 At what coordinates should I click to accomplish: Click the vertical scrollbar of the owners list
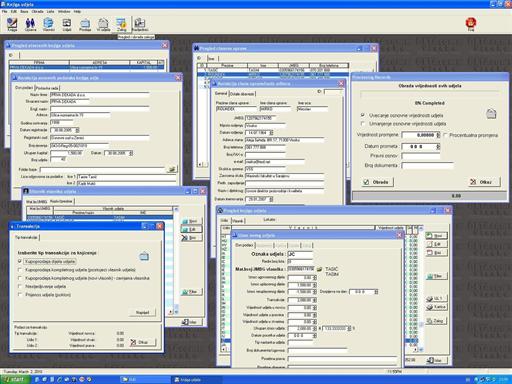[x=176, y=260]
